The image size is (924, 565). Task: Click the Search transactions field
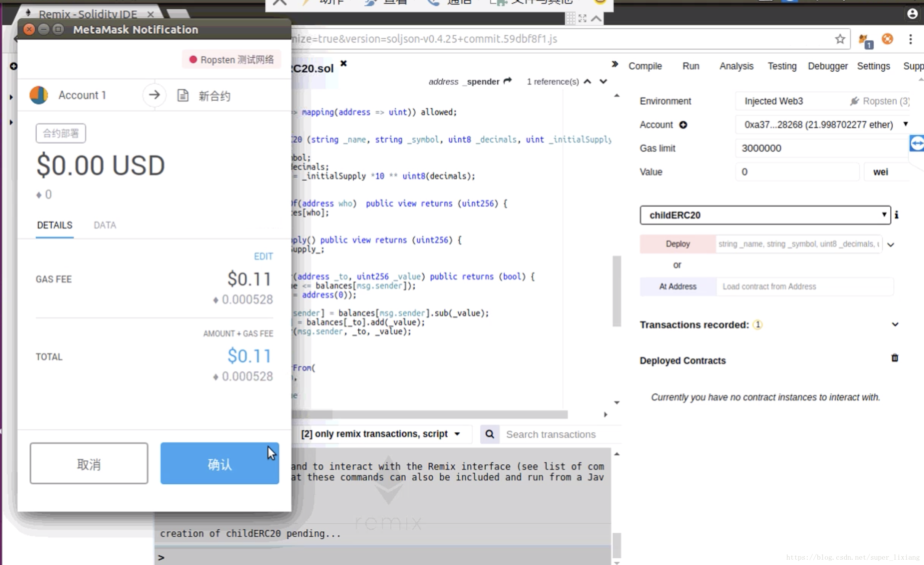560,434
